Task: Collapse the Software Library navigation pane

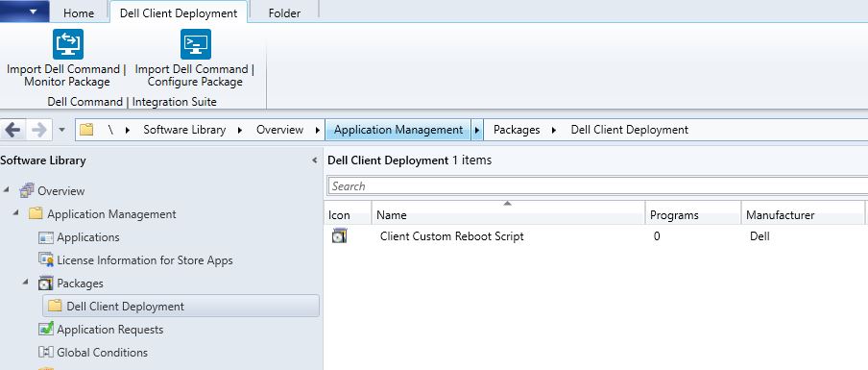Action: point(314,160)
